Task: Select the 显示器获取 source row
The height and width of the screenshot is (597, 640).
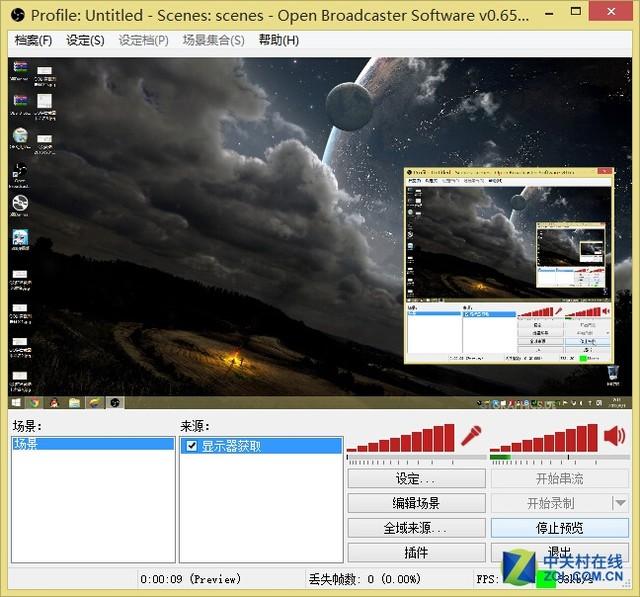Action: pyautogui.click(x=261, y=446)
